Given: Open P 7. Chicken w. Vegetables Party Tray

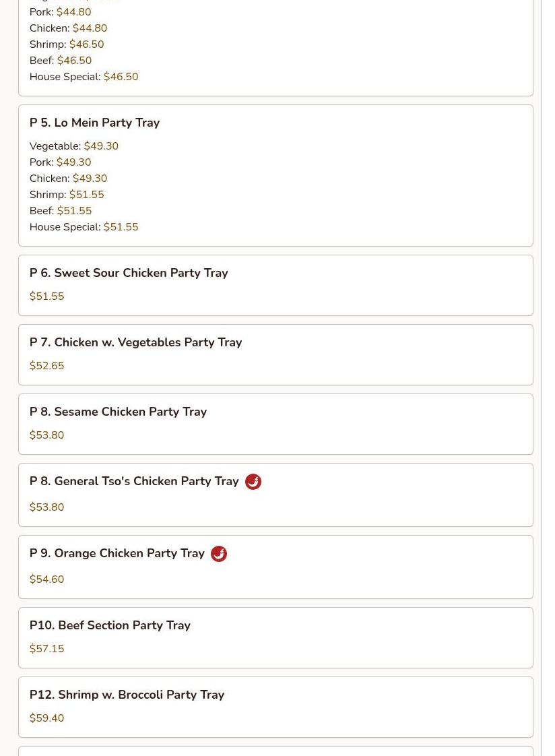Looking at the screenshot, I should point(135,342).
